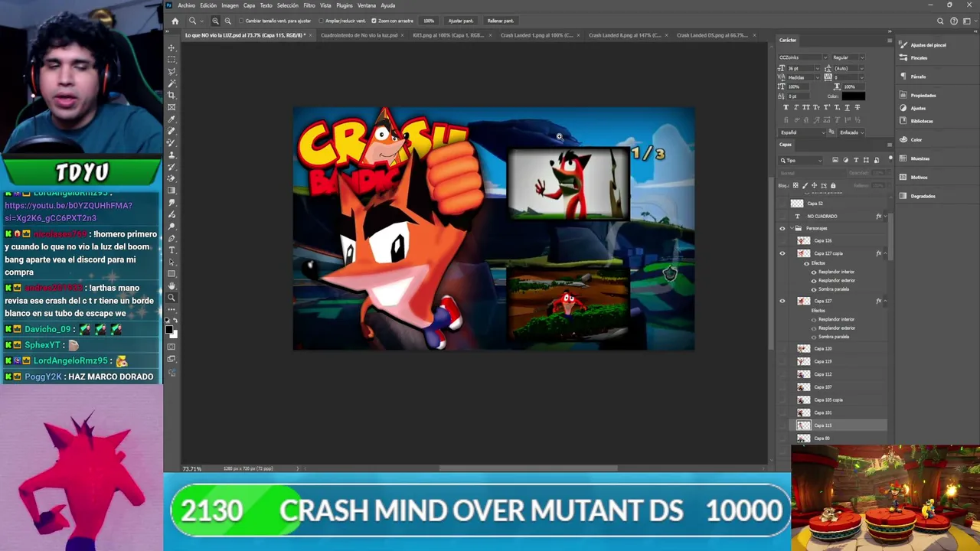
Task: Open the Filtro menu
Action: coord(309,5)
